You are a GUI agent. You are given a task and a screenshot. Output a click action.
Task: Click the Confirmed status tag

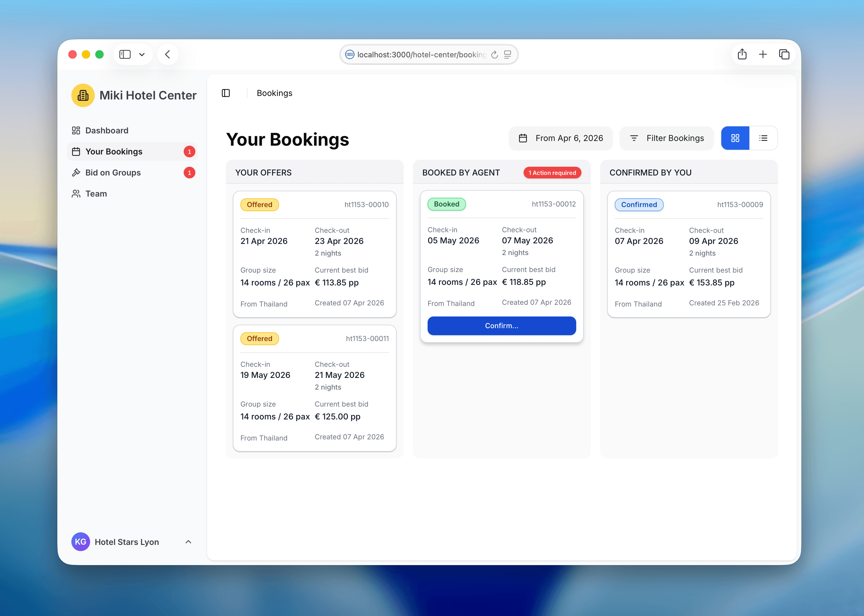[x=639, y=204]
